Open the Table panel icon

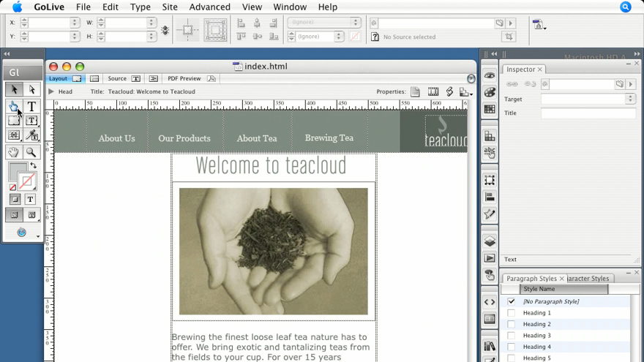(490, 109)
